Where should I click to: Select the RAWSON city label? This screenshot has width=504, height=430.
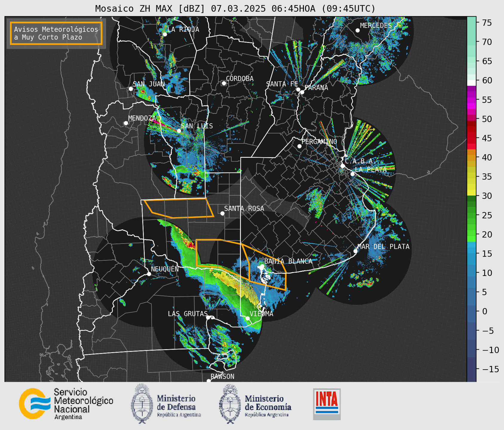pos(222,376)
